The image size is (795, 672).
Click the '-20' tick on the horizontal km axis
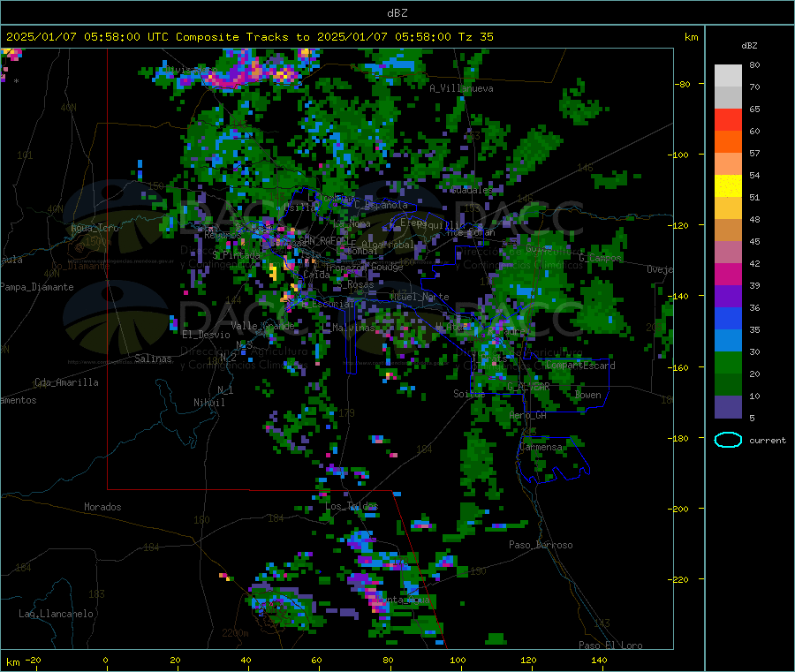pyautogui.click(x=33, y=660)
